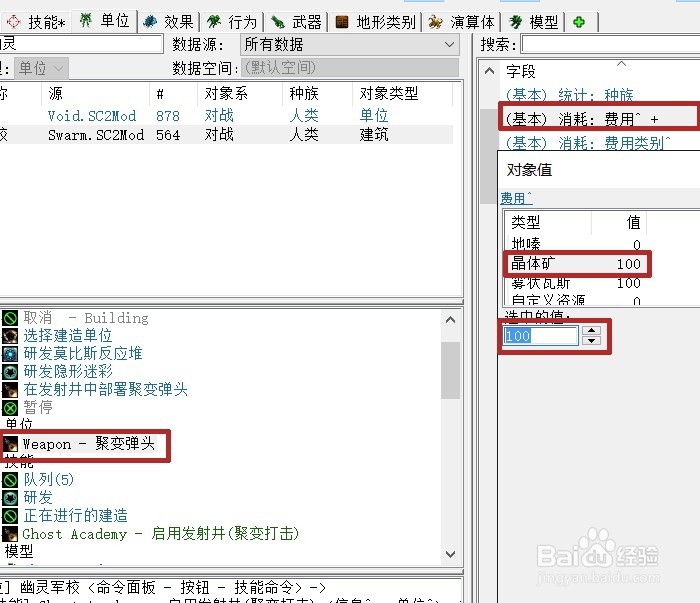Screen dimensions: 700x603
Task: Select the 晶体矿 100 row
Action: (576, 263)
